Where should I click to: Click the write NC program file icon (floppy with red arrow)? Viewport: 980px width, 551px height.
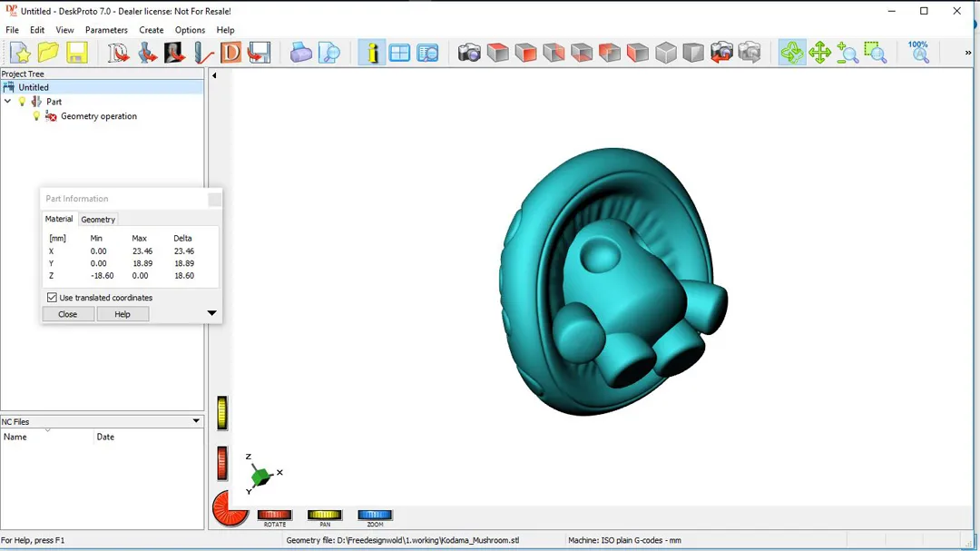pyautogui.click(x=259, y=53)
